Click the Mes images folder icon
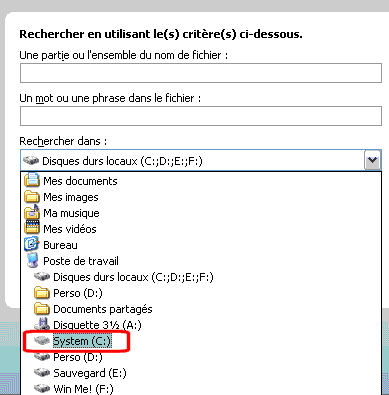This screenshot has width=389, height=395. coord(32,197)
